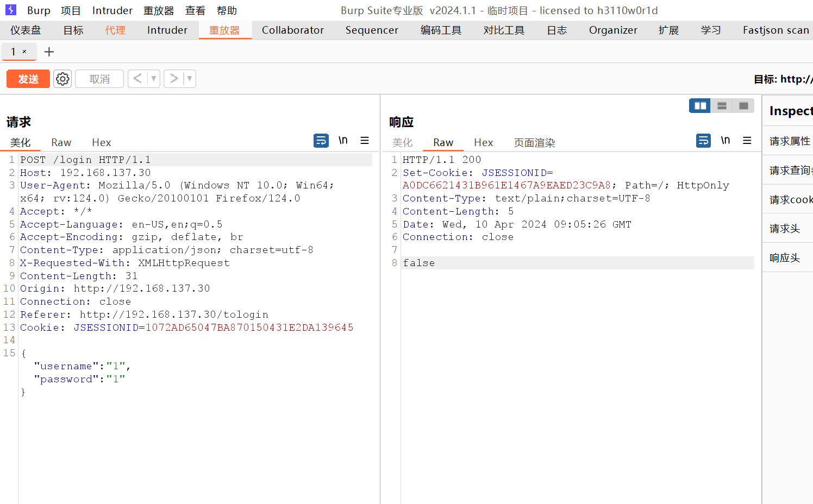Open next request history dropdown arrow
Viewport: 813px width, 504px height.
[190, 79]
